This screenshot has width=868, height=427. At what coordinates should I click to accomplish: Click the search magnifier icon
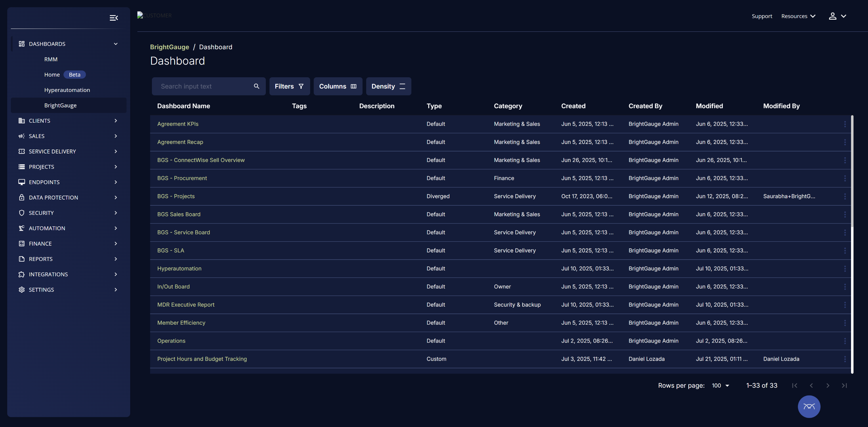click(x=257, y=86)
